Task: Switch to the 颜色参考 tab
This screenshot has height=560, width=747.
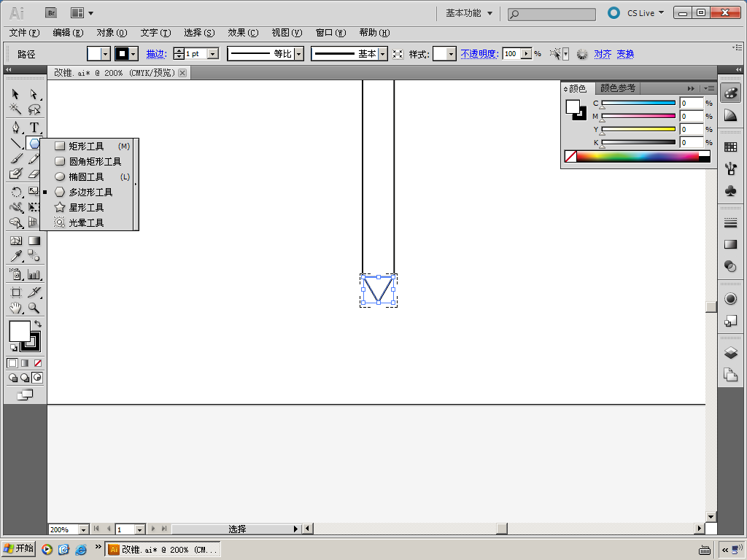Action: pos(617,88)
